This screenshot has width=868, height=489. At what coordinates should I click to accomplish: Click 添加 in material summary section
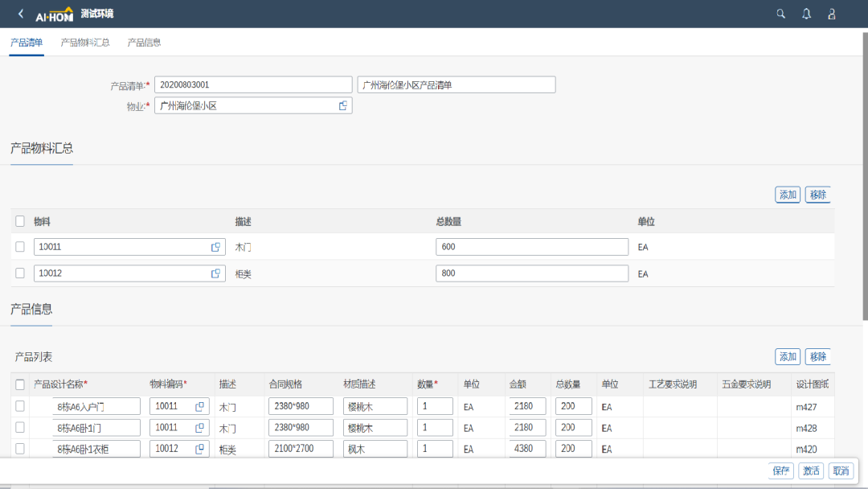click(787, 195)
